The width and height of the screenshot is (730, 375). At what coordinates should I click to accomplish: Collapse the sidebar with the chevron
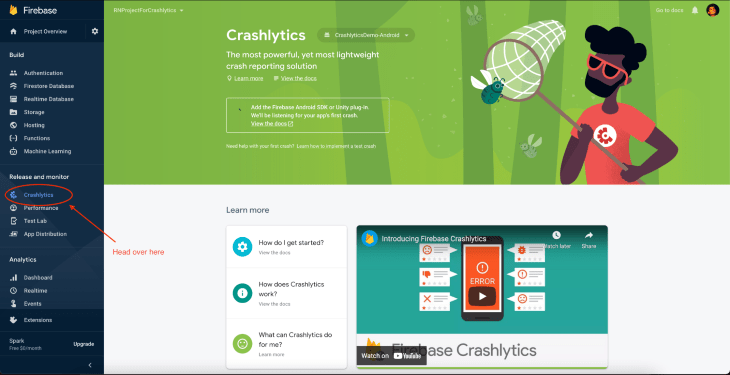[x=90, y=365]
